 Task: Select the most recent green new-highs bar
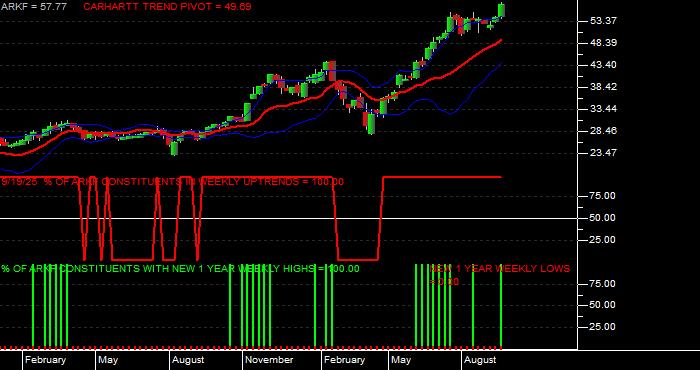501,306
